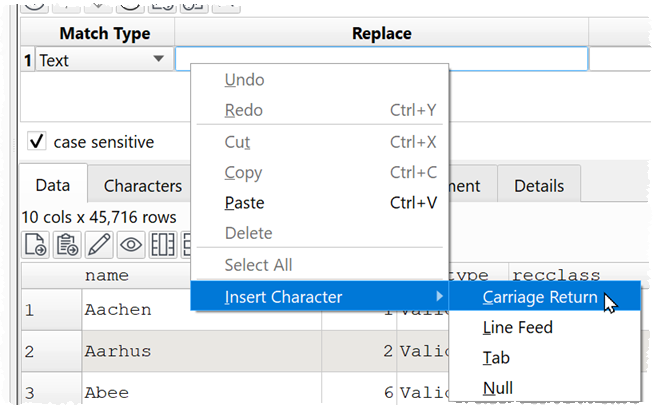Click the columns layout icon
Viewport: 653px width, 409px height.
(x=163, y=243)
